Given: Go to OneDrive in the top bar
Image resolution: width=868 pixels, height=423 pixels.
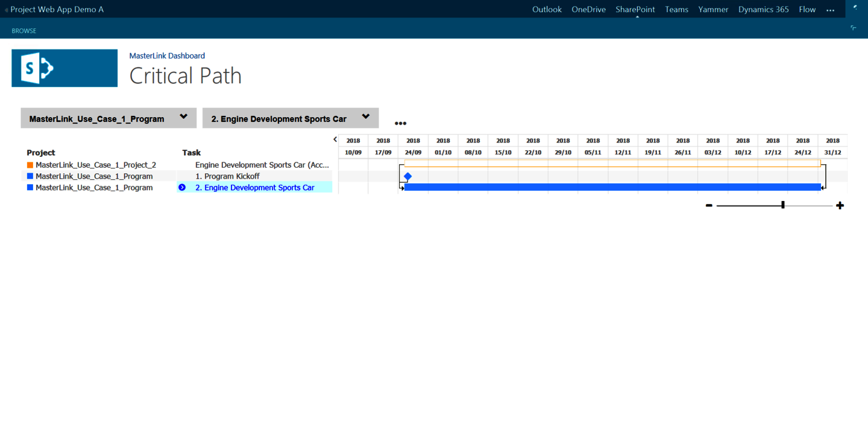Looking at the screenshot, I should point(589,10).
